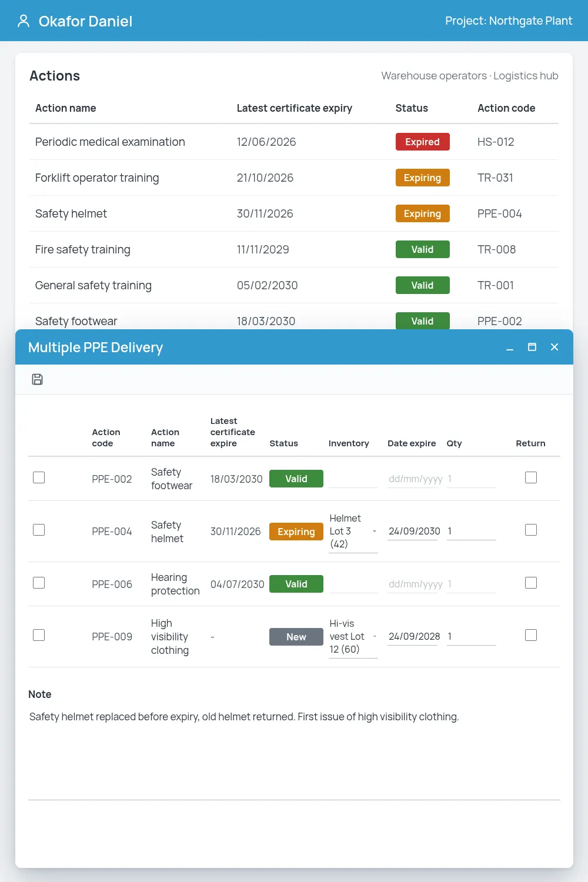Click the Latest certificate expiry column header

[x=295, y=108]
